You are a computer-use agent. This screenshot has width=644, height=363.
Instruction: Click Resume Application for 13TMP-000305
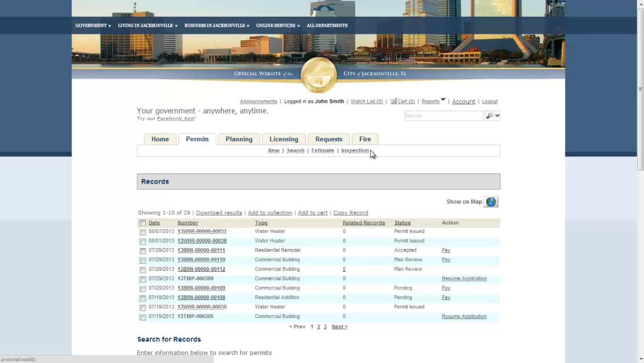point(464,317)
